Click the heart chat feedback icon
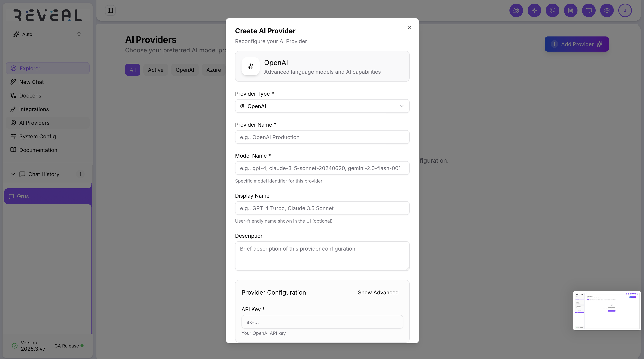Screen dimensions: 644x359 tap(516, 11)
